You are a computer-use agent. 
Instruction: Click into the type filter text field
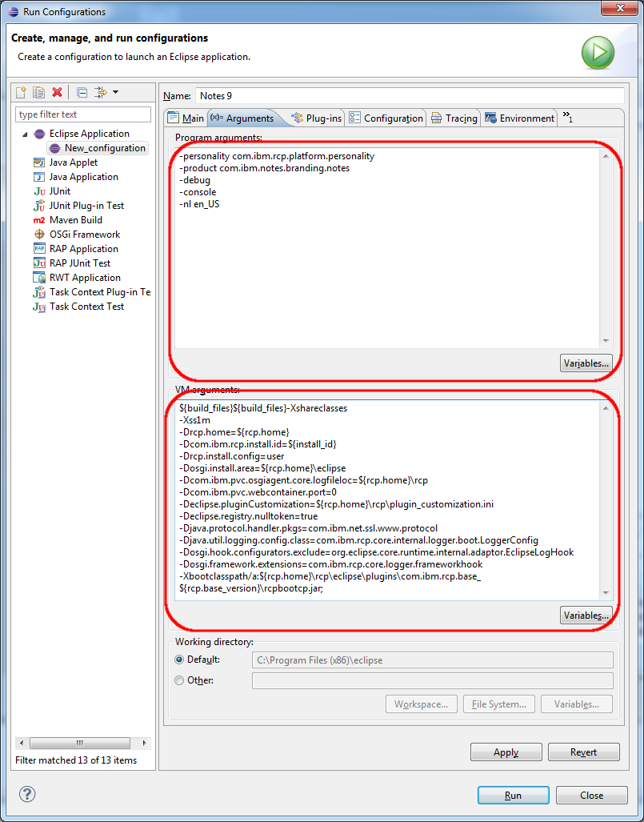(83, 114)
